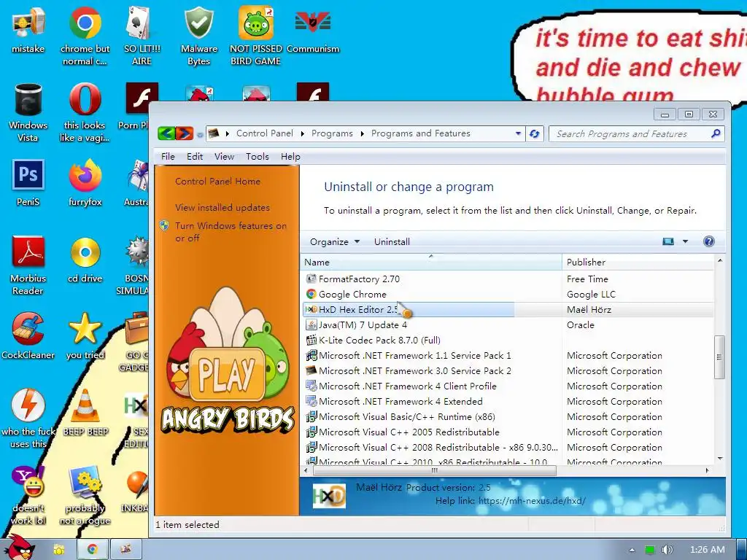Expand arrow after Programs breadcrumb
The height and width of the screenshot is (560, 747).
tap(362, 134)
